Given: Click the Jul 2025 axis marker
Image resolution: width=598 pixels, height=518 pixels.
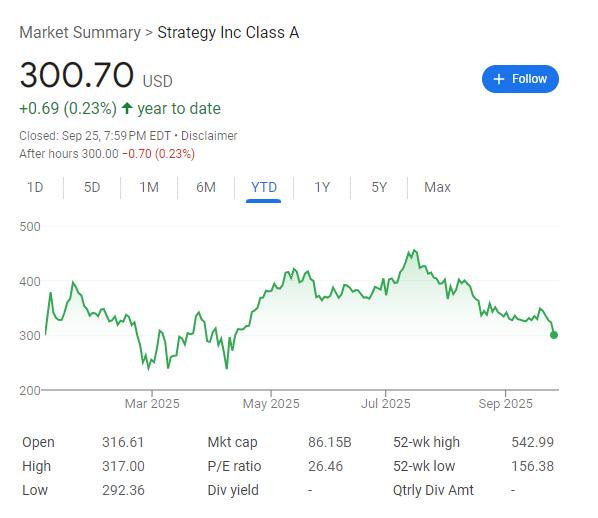Looking at the screenshot, I should pos(386,404).
